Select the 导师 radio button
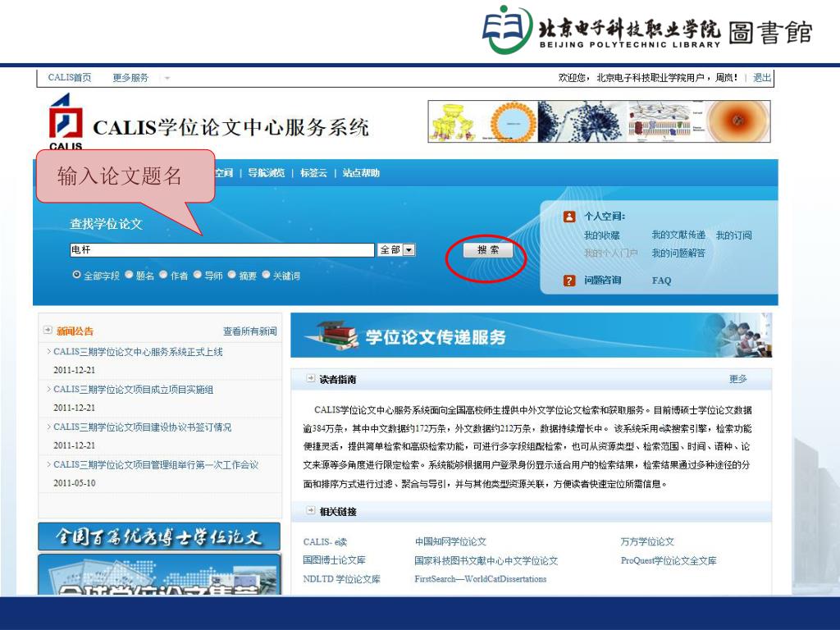Image resolution: width=840 pixels, height=630 pixels. click(x=197, y=274)
